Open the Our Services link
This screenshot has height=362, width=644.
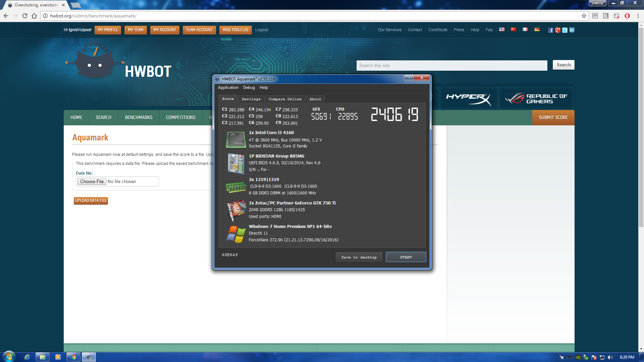(390, 30)
